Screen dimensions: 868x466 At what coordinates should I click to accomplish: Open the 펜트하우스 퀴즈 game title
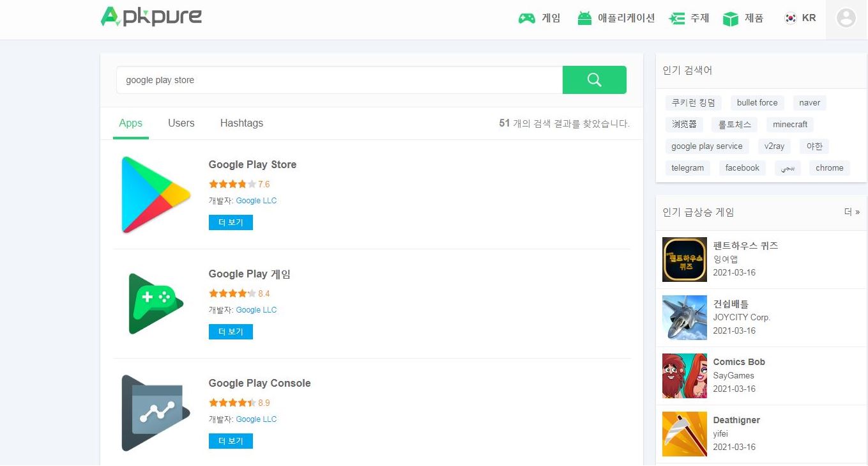click(x=745, y=245)
